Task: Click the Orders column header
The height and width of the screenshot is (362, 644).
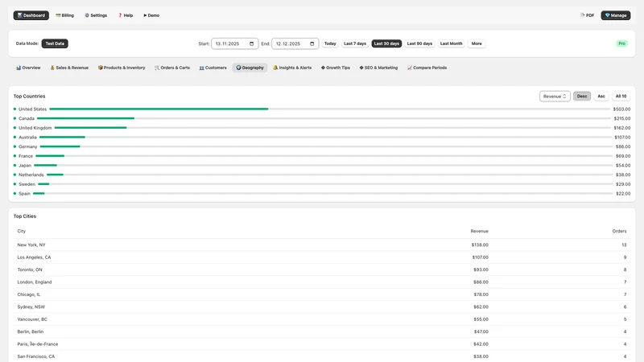Action: tap(619, 231)
